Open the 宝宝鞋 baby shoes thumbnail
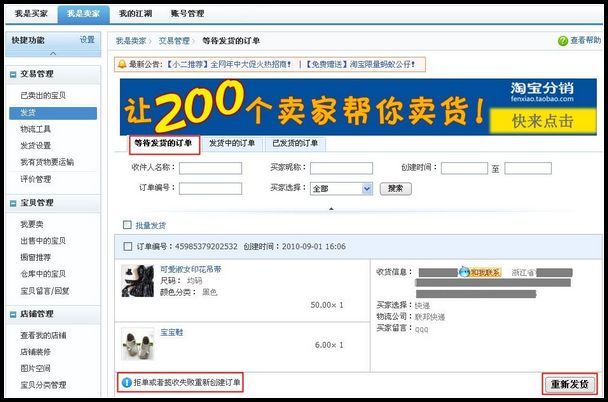This screenshot has height=402, width=608. point(137,343)
